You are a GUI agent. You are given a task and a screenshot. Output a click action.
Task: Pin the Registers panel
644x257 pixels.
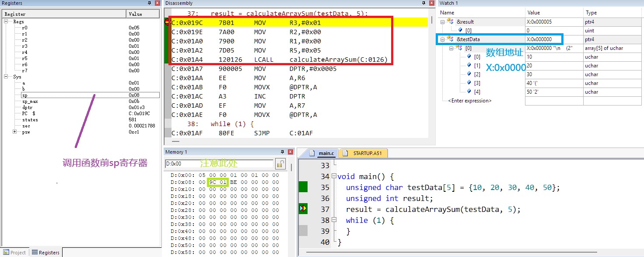pyautogui.click(x=149, y=3)
